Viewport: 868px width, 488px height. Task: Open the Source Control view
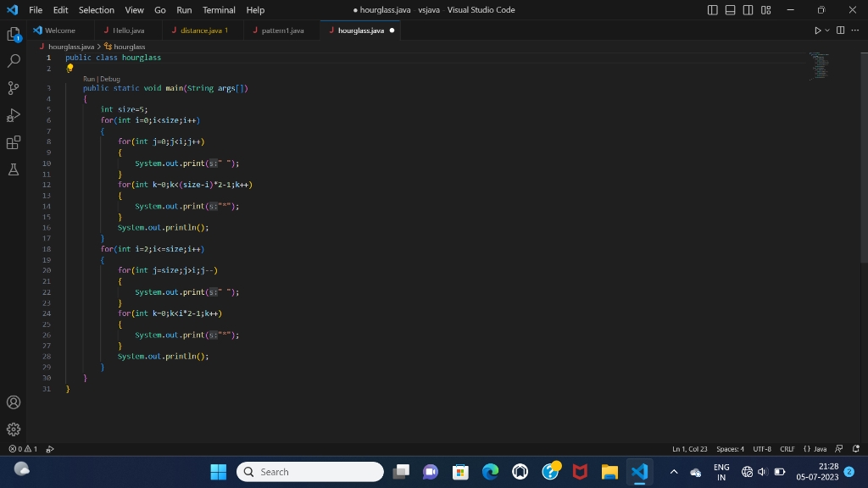[x=14, y=88]
